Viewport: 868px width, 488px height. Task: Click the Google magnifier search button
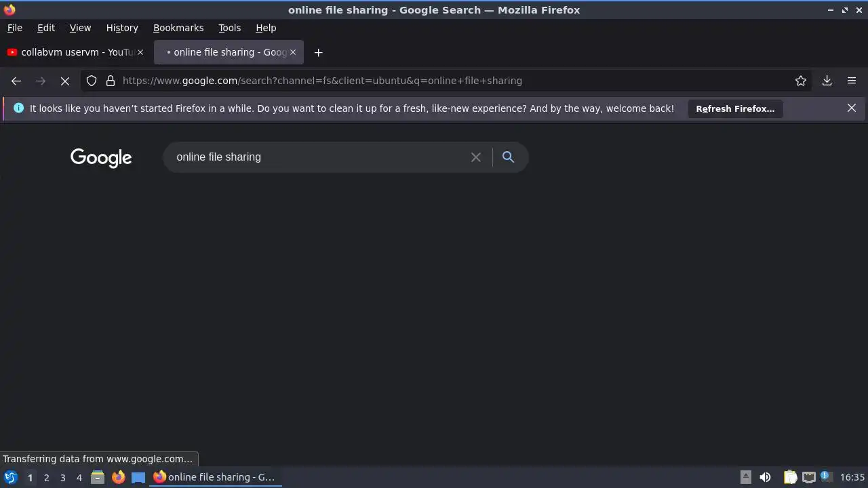tap(508, 157)
